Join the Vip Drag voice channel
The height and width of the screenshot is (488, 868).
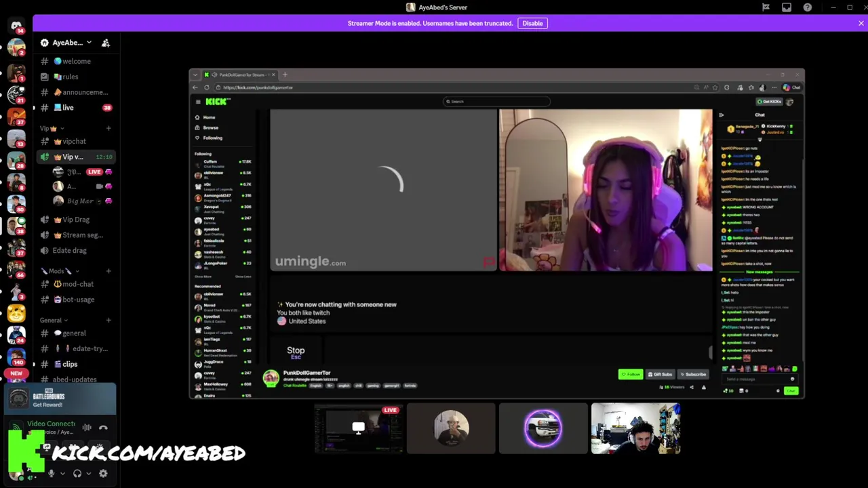[75, 220]
